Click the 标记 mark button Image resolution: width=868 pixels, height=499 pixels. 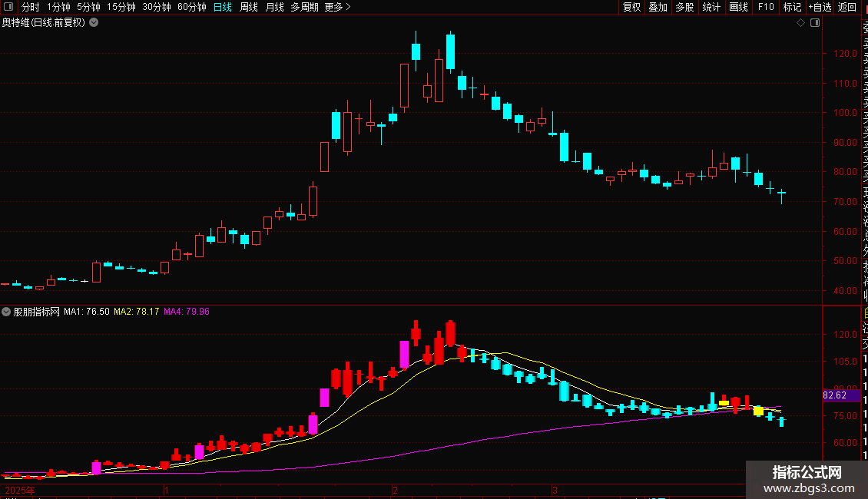[x=792, y=7]
